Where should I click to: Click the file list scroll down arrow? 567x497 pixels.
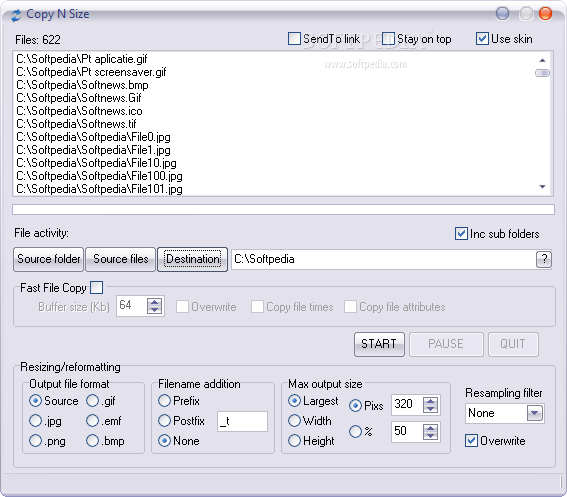coord(542,187)
